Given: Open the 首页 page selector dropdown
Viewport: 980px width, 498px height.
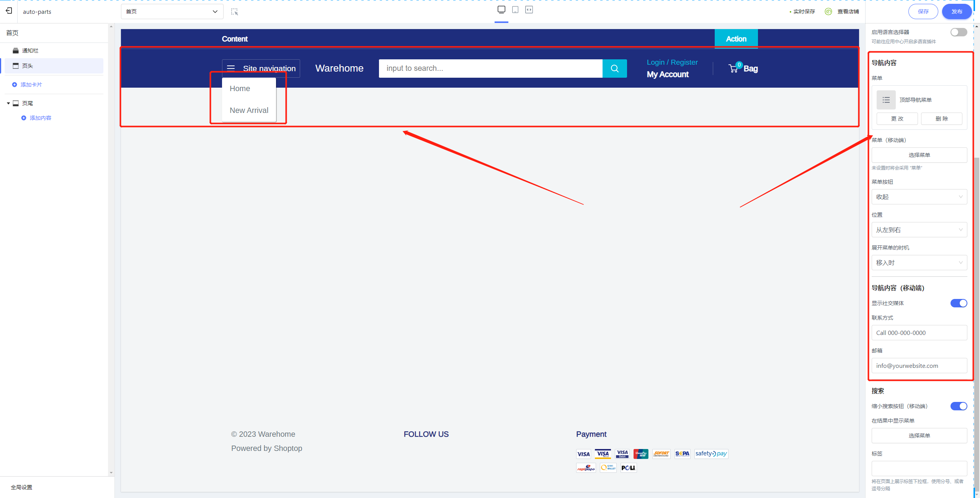Looking at the screenshot, I should coord(172,11).
